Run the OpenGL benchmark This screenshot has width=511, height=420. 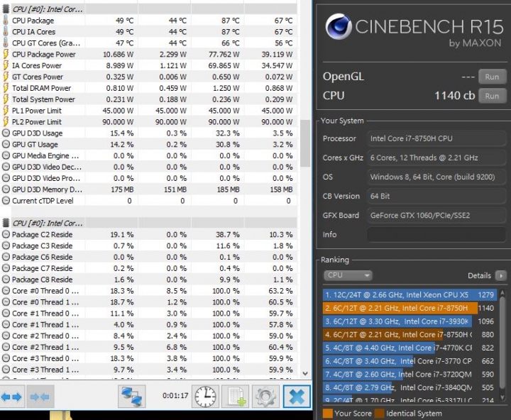click(x=492, y=77)
